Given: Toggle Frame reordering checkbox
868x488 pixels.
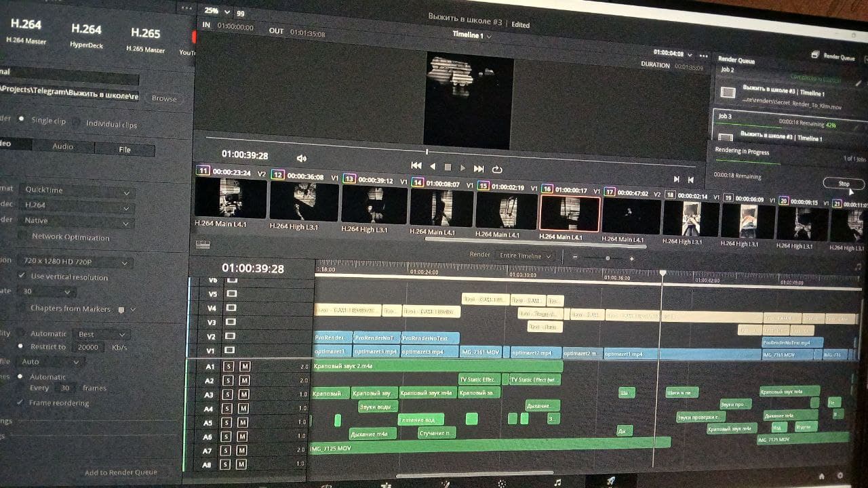Looking at the screenshot, I should pyautogui.click(x=21, y=403).
